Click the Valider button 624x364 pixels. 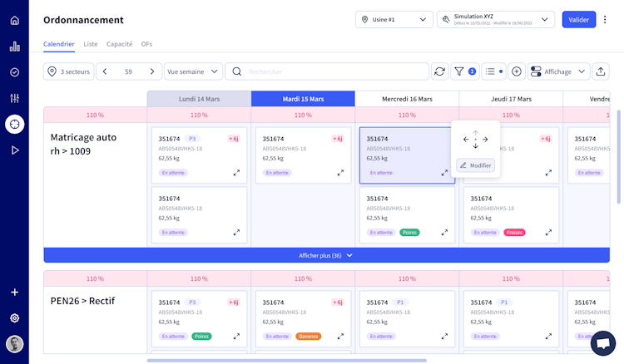578,19
